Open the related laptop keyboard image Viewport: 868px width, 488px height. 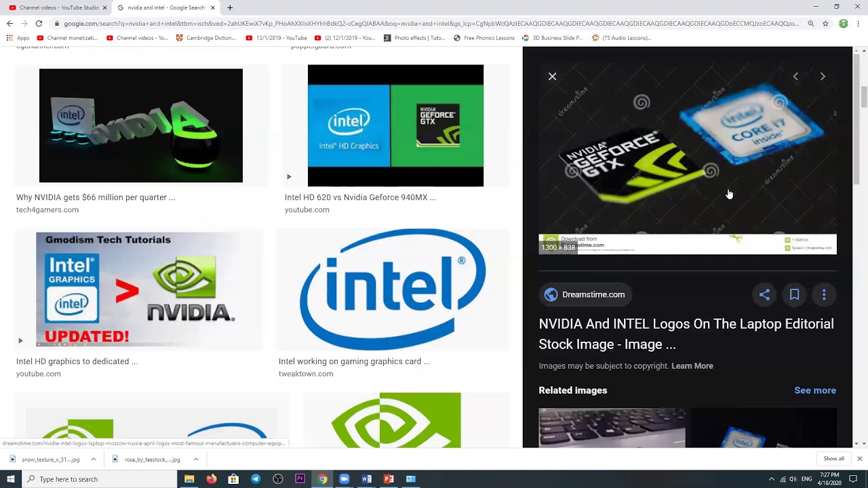[612, 428]
